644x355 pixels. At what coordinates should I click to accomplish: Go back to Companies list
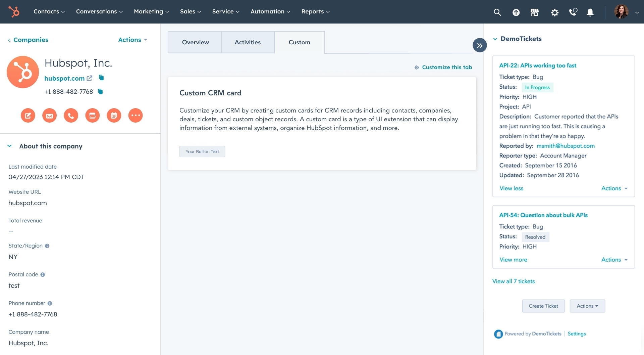tap(28, 40)
